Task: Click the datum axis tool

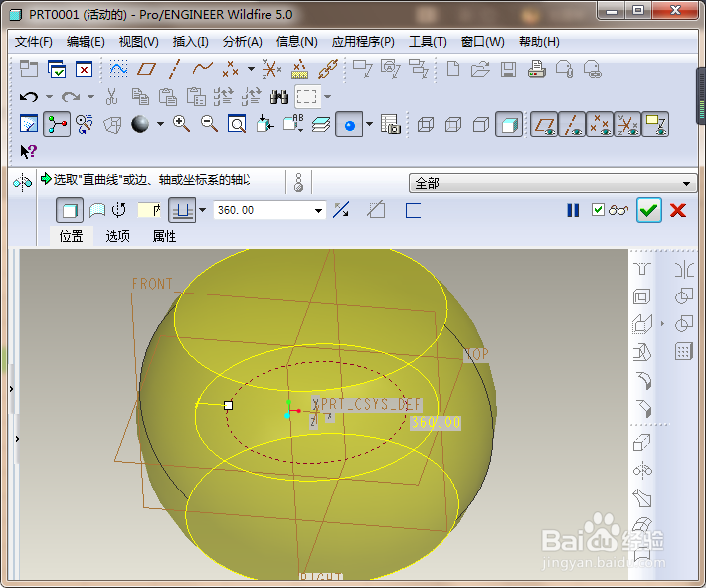Action: tap(174, 69)
